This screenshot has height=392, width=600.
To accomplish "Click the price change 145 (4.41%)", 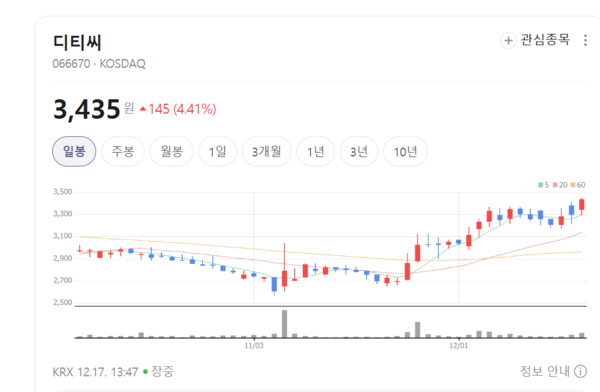I will [178, 109].
